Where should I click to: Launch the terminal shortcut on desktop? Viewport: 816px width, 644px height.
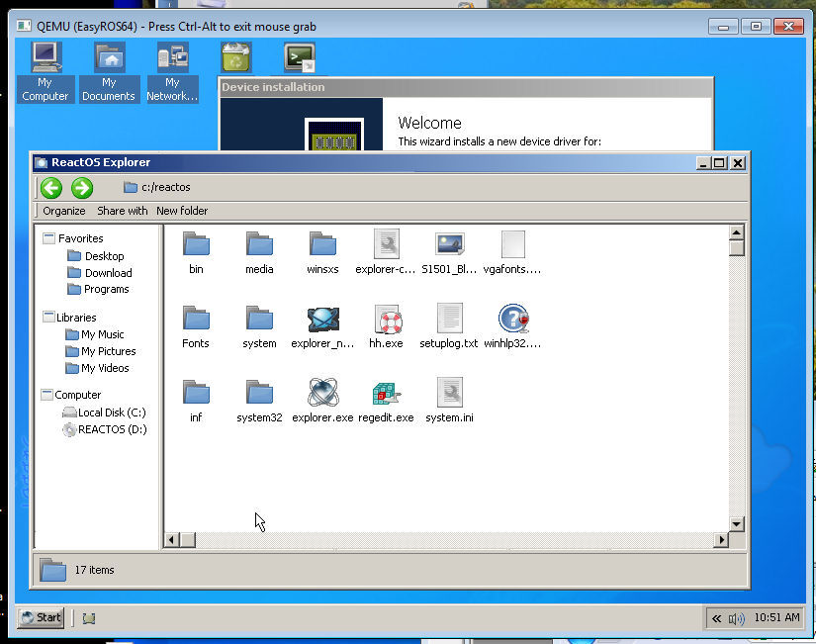[300, 57]
